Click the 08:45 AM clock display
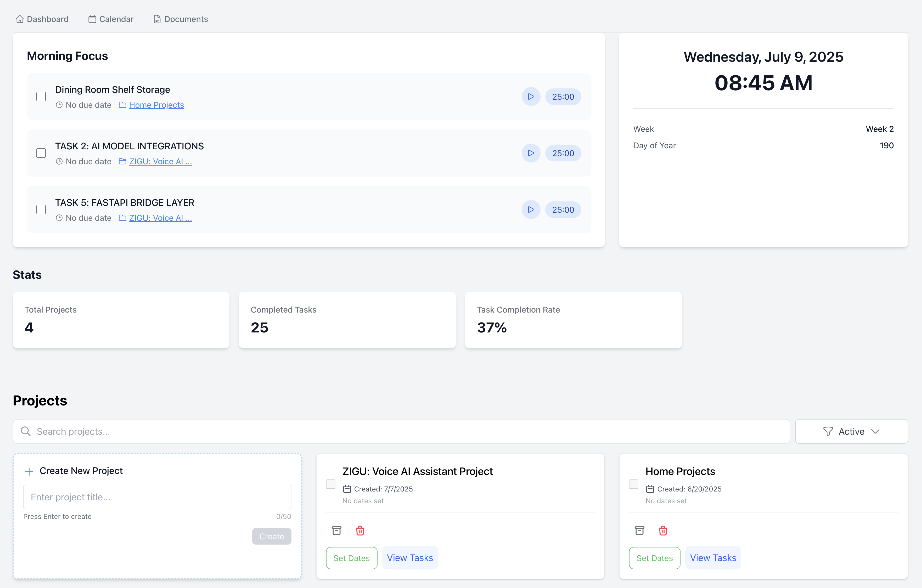The height and width of the screenshot is (588, 922). [763, 83]
